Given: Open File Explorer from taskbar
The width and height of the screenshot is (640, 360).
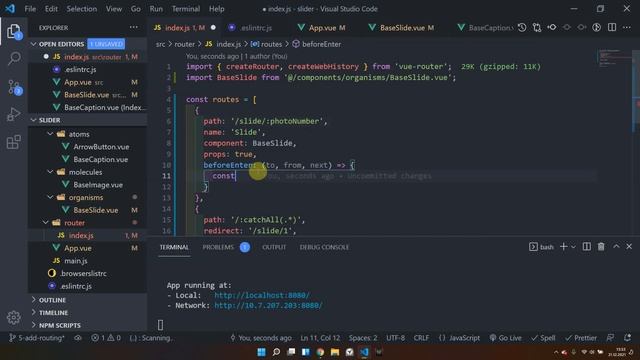Looking at the screenshot, I should pos(335,352).
